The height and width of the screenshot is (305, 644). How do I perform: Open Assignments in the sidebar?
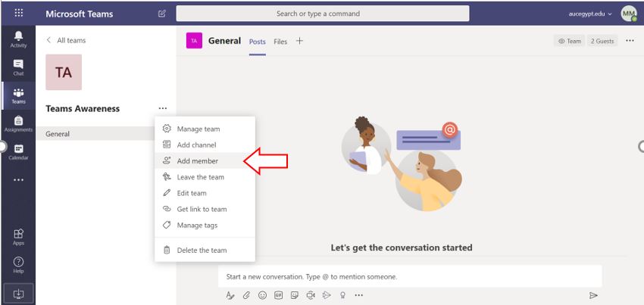pos(18,124)
